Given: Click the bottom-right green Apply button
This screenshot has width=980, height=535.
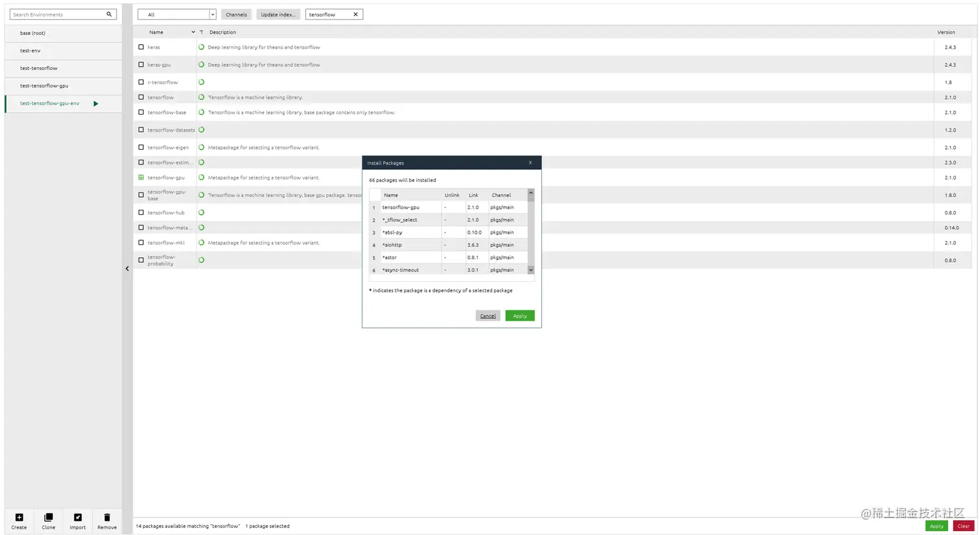Looking at the screenshot, I should [937, 526].
